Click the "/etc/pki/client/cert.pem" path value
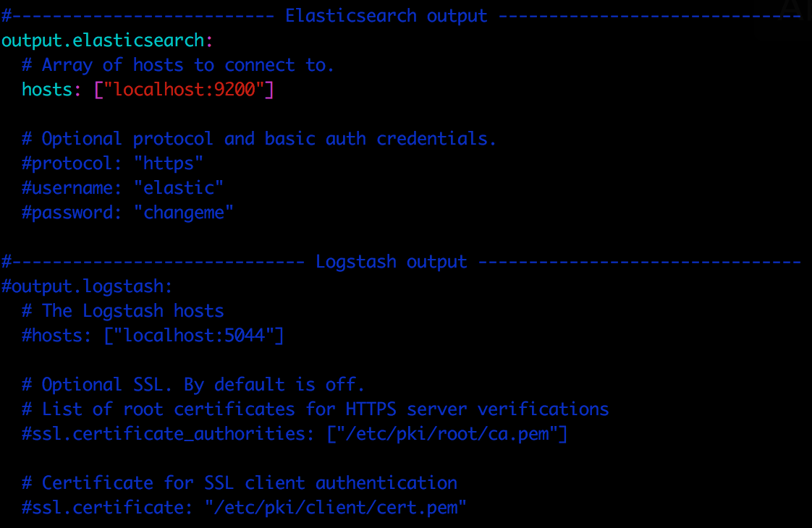This screenshot has height=528, width=812. pos(336,508)
